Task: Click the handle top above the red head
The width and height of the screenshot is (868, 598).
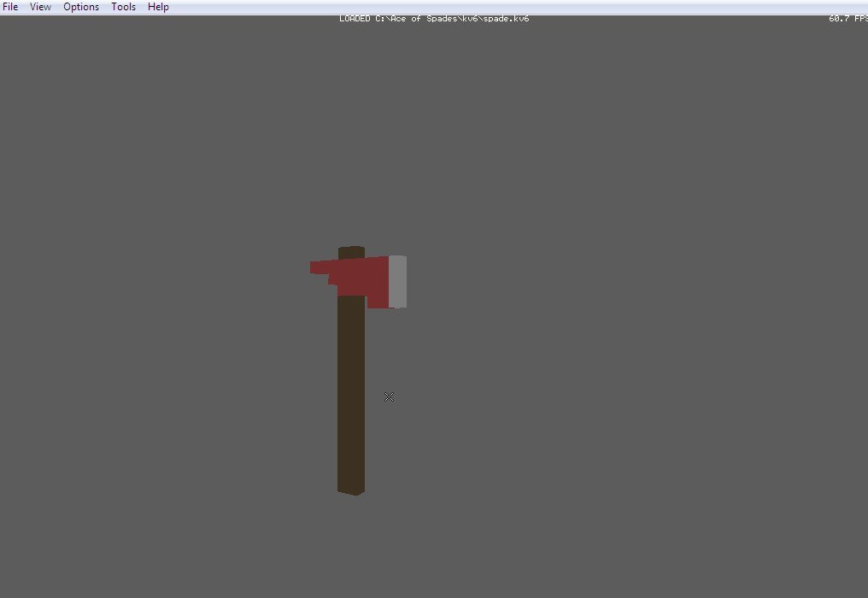Action: click(351, 252)
